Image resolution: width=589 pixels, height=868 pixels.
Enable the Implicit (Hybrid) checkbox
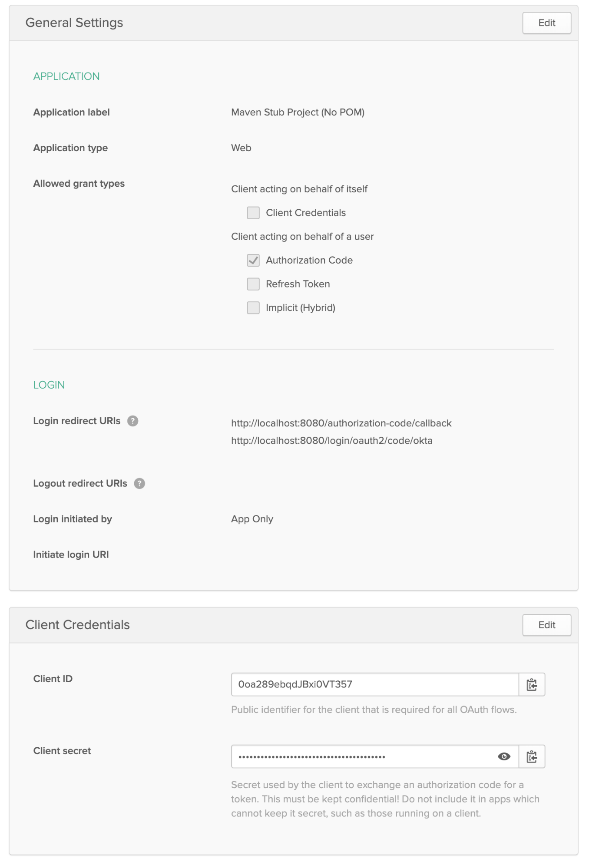[x=253, y=308]
